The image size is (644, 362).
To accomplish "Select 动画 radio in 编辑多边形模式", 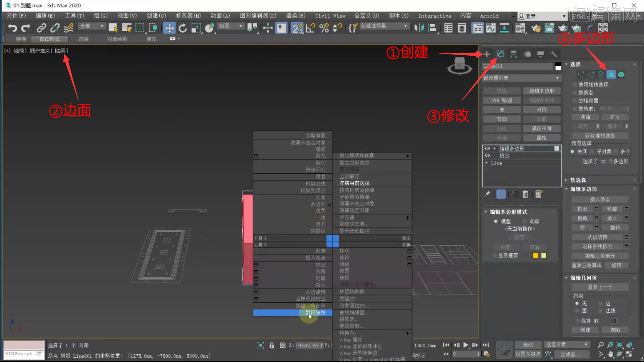I will click(525, 221).
